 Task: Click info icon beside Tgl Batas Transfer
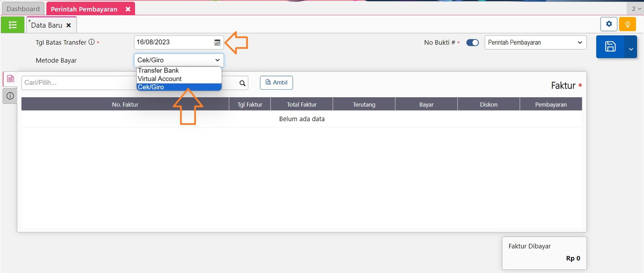pos(91,42)
